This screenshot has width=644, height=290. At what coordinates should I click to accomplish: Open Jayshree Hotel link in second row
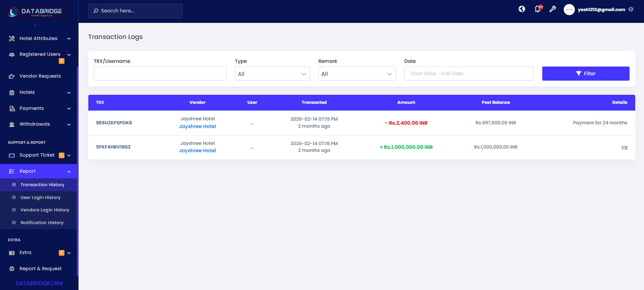[x=197, y=151]
